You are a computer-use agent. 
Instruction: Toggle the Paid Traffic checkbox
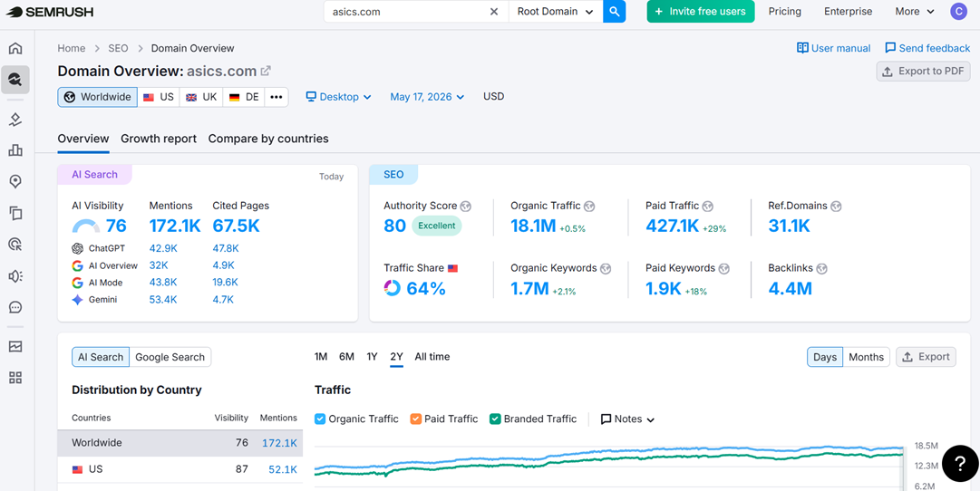[x=415, y=419]
